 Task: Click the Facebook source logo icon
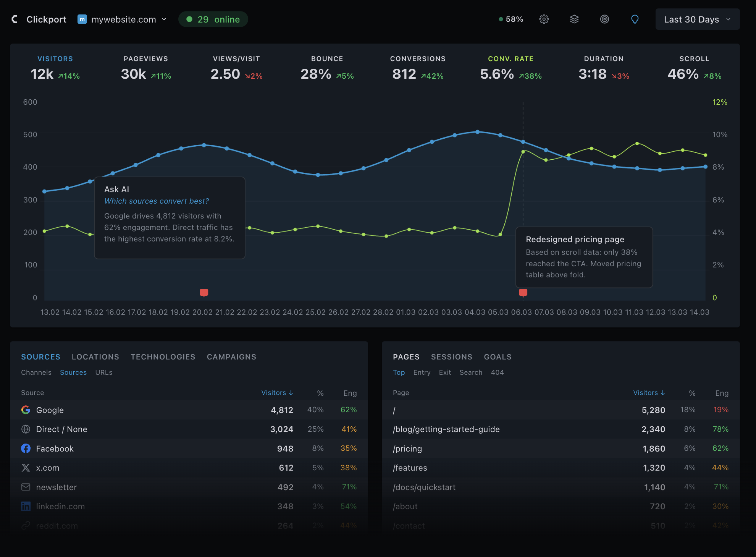(x=26, y=449)
